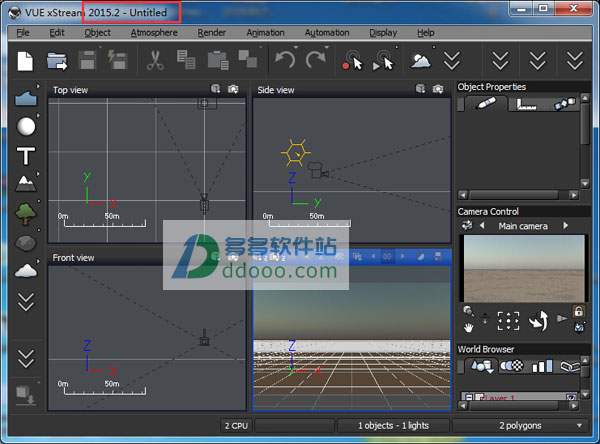Image resolution: width=600 pixels, height=444 pixels.
Task: Click the Open file folder icon
Action: 57,61
